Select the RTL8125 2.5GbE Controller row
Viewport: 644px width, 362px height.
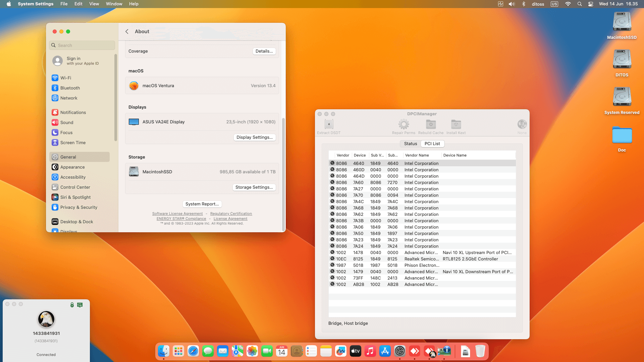(x=422, y=259)
